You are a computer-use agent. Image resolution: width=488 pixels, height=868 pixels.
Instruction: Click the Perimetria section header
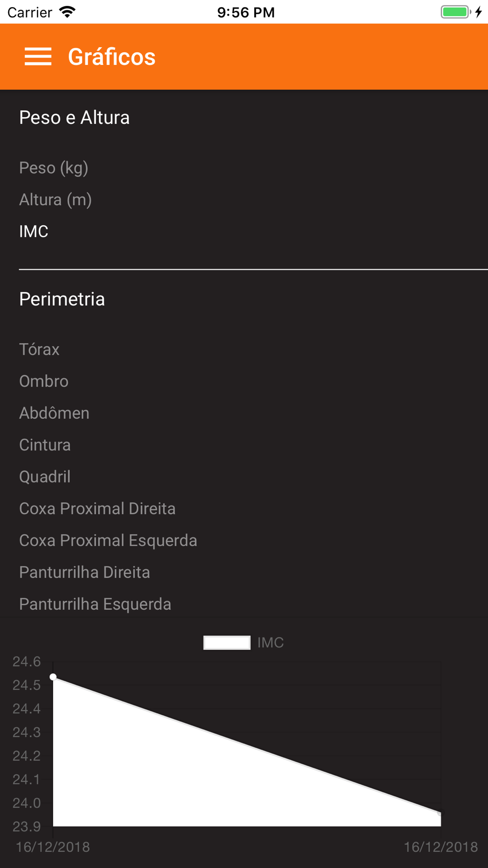click(62, 299)
